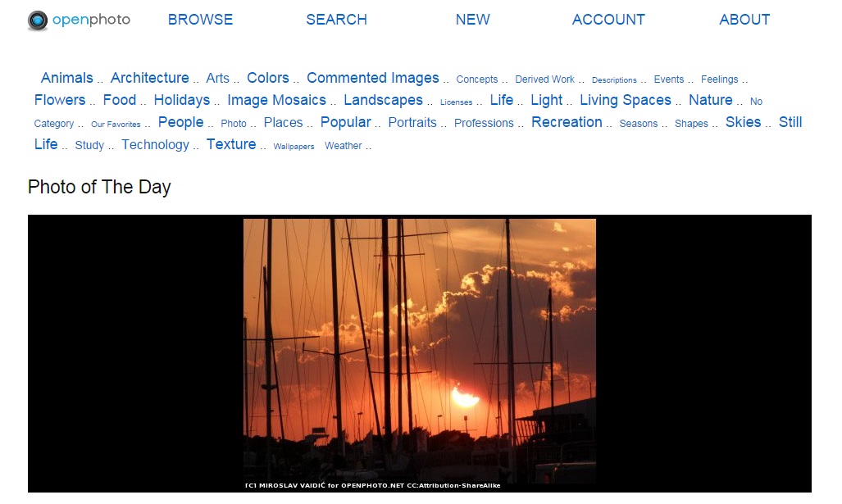842x504 pixels.
Task: Open the Landscapes category
Action: click(384, 100)
